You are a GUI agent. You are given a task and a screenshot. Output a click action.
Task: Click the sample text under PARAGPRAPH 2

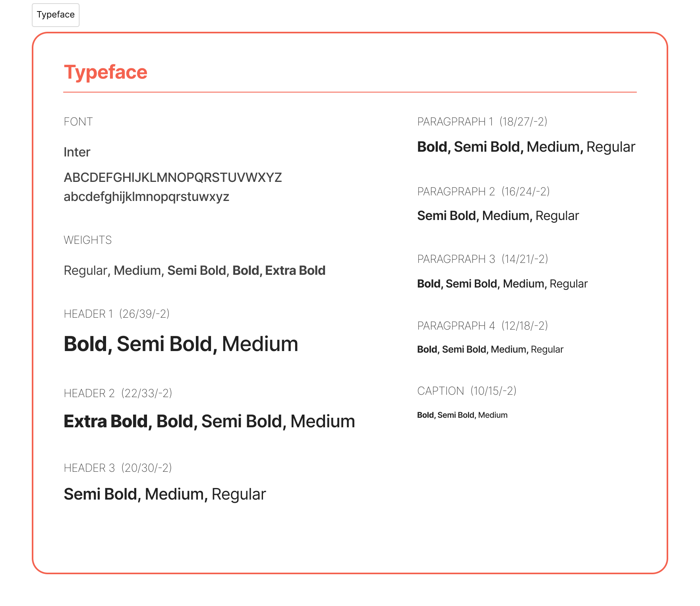[498, 216]
